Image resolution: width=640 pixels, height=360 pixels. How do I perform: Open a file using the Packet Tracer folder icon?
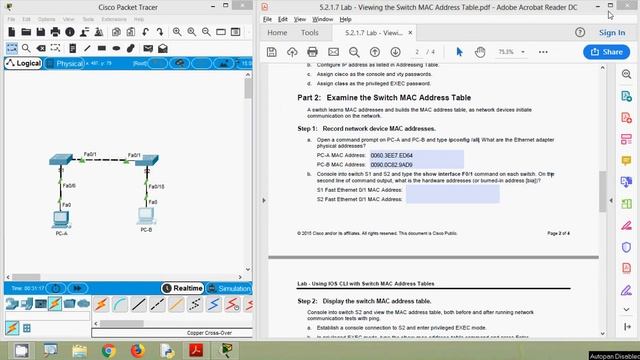[26, 32]
